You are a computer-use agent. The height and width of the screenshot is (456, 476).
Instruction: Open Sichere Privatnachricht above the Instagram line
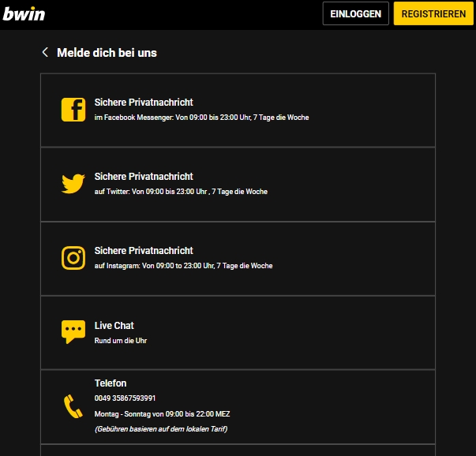point(144,251)
